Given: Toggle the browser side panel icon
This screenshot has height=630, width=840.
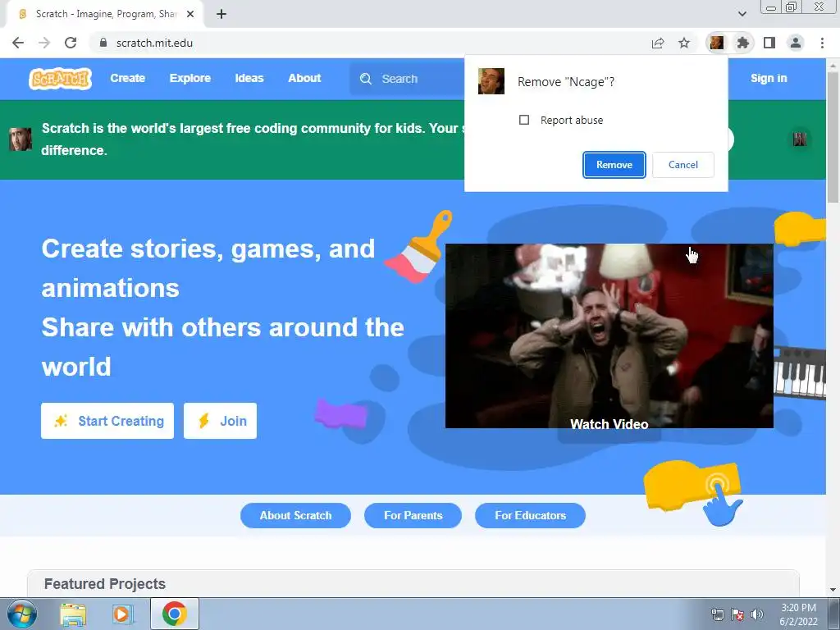Looking at the screenshot, I should [x=769, y=43].
